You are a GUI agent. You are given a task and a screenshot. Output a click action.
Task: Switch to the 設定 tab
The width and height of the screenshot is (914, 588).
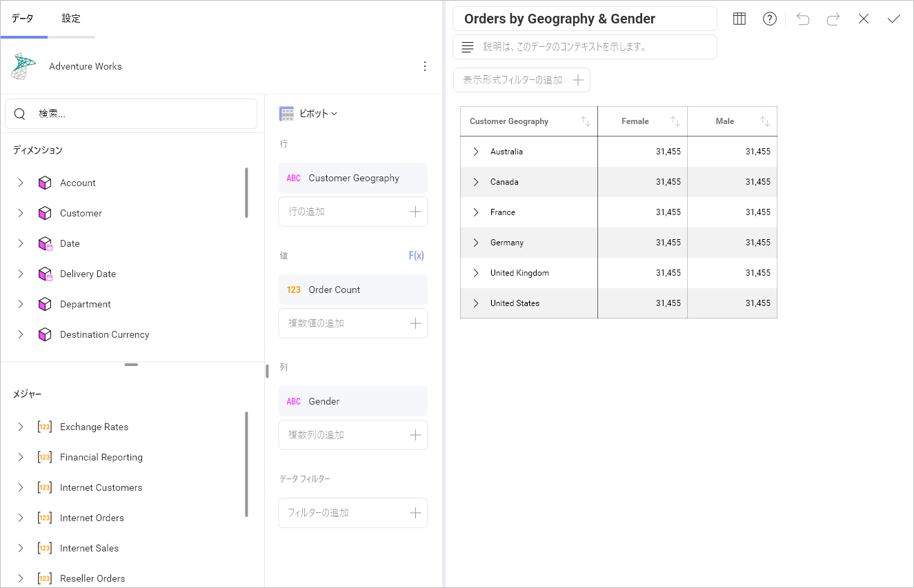click(x=70, y=19)
